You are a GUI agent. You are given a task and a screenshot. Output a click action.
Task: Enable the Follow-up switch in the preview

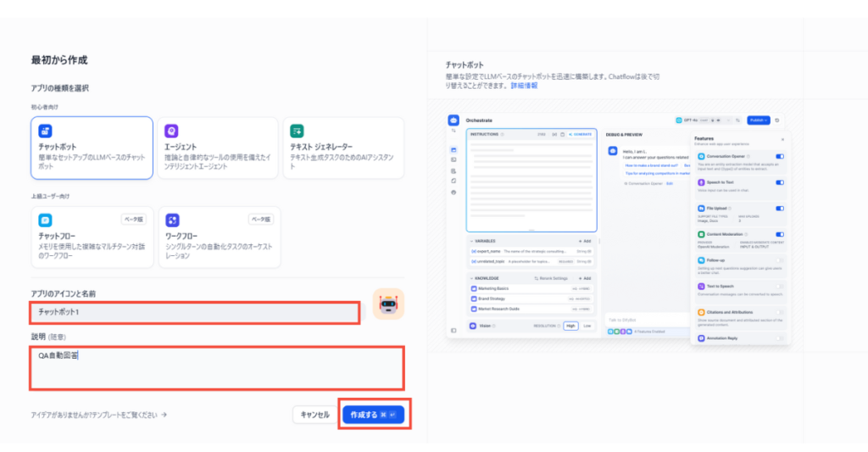tap(780, 260)
